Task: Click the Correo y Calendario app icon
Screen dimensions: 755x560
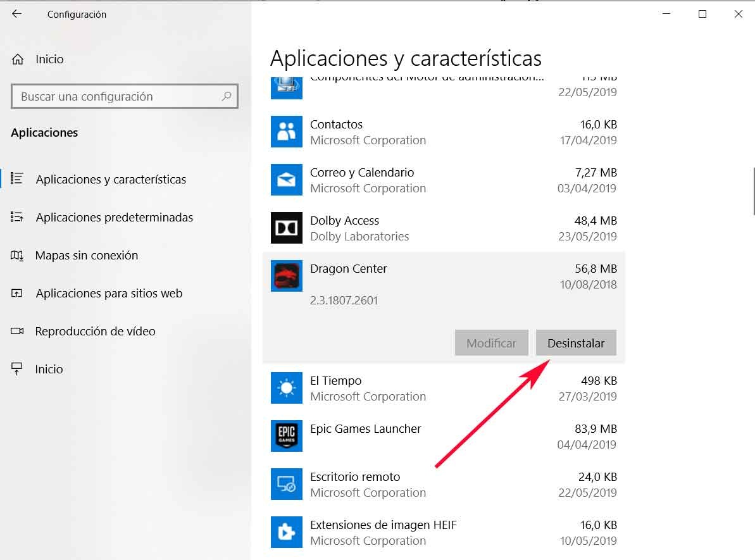Action: [287, 180]
